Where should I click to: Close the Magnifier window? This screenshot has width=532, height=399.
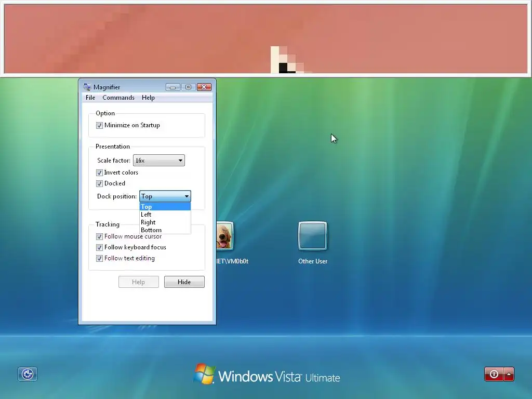pyautogui.click(x=204, y=87)
